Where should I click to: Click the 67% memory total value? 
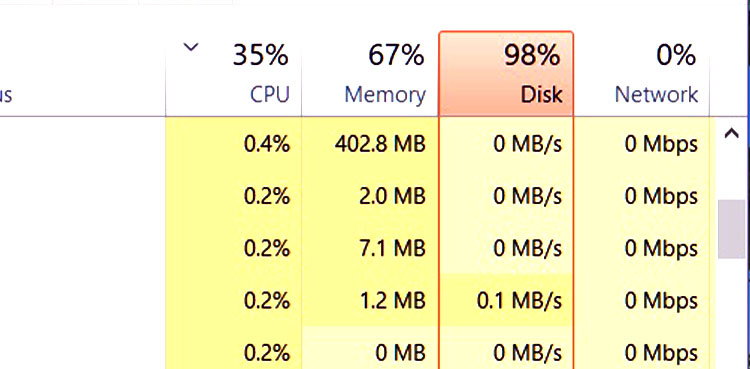(396, 55)
